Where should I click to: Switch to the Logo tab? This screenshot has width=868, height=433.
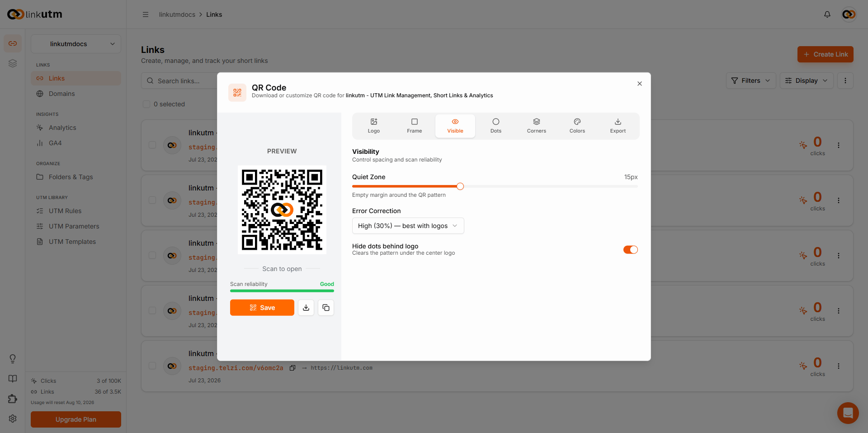pyautogui.click(x=374, y=126)
